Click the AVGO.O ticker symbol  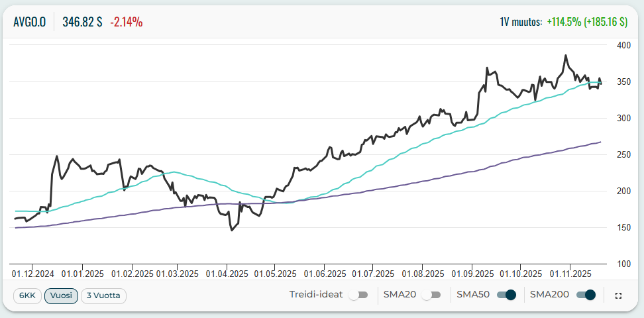tap(29, 22)
